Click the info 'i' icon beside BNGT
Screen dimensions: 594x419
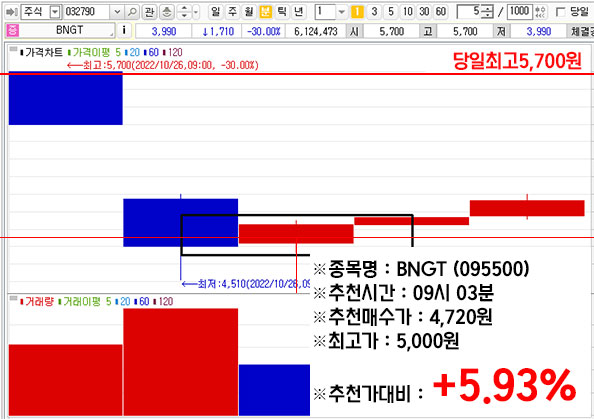tap(124, 30)
